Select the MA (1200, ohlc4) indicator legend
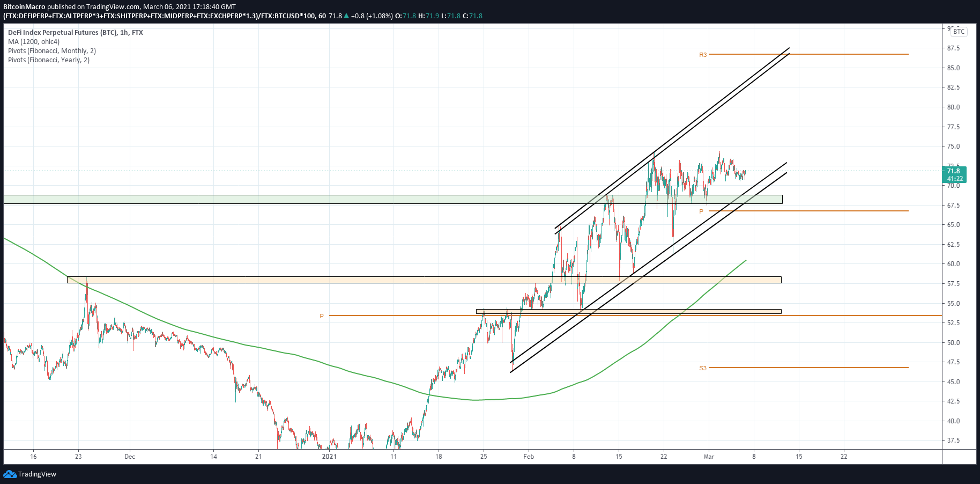The height and width of the screenshot is (484, 980). 34,42
